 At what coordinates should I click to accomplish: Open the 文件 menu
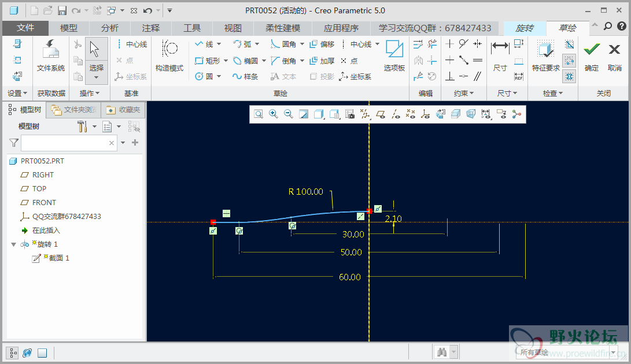[x=25, y=28]
